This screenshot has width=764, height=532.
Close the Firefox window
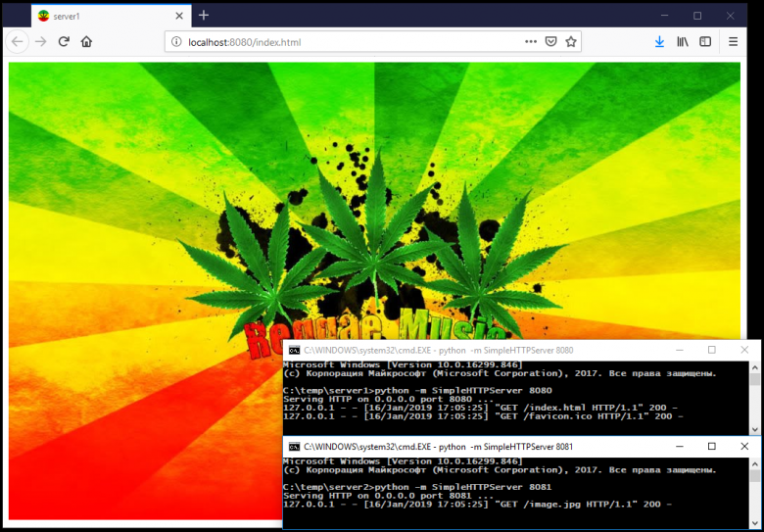point(730,16)
